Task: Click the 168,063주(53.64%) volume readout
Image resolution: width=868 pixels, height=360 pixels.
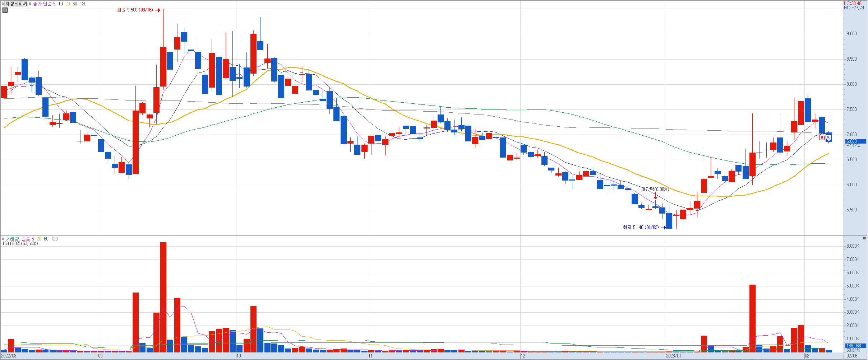Action: click(x=20, y=244)
